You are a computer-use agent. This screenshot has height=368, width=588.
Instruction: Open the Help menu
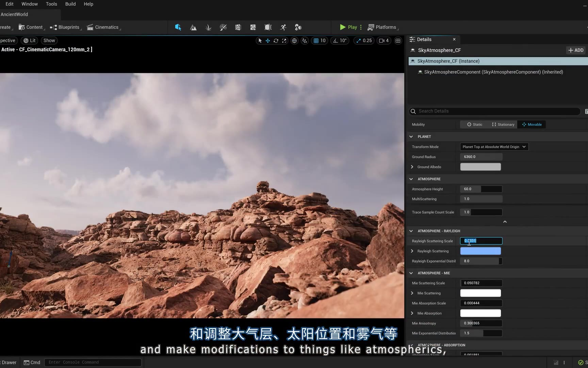(88, 4)
